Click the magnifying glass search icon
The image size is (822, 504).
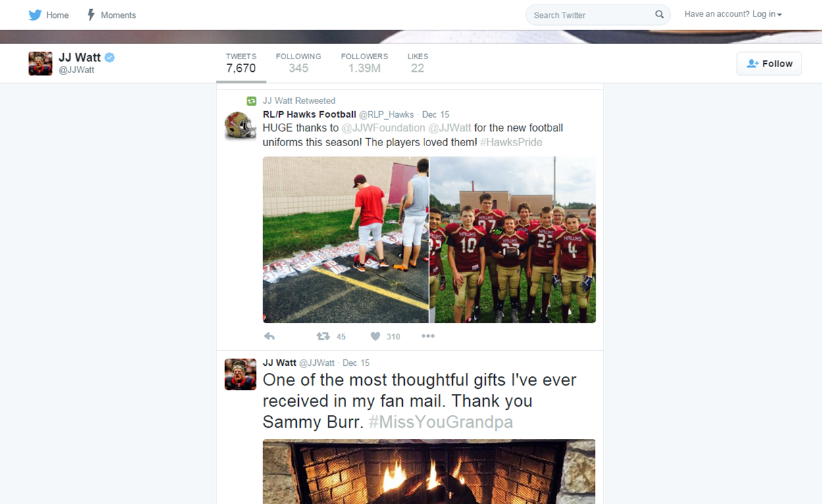pyautogui.click(x=659, y=14)
